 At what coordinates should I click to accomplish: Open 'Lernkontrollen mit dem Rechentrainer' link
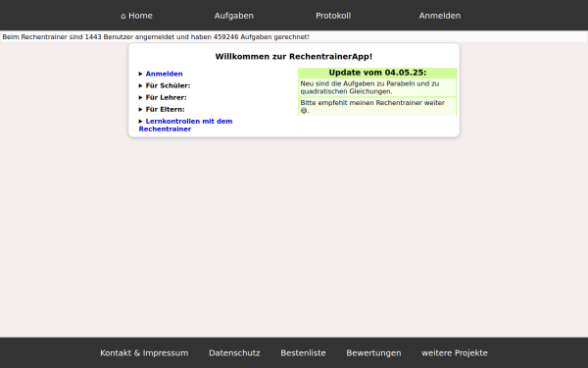185,125
